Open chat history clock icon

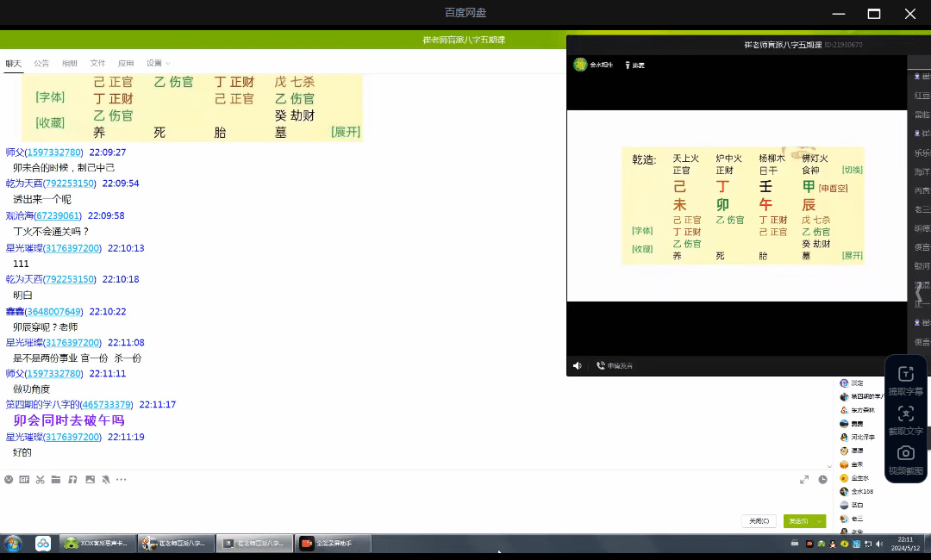[x=822, y=480]
